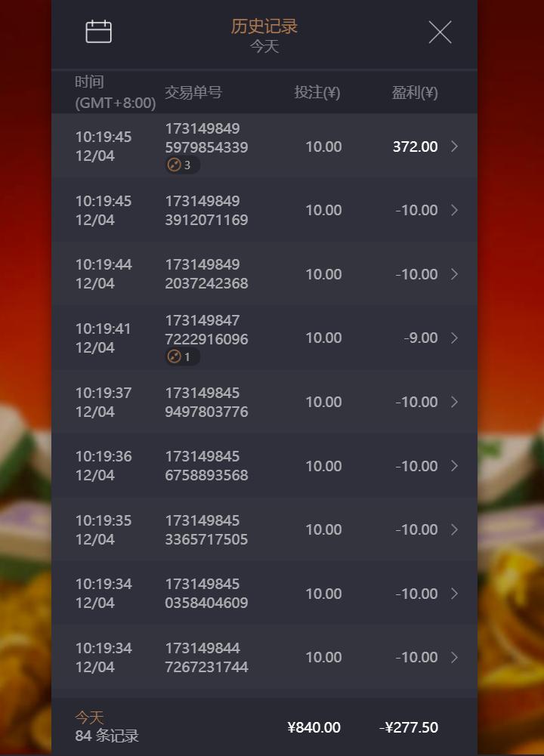Click the free-spin badge showing 3
This screenshot has width=544, height=756.
[182, 165]
